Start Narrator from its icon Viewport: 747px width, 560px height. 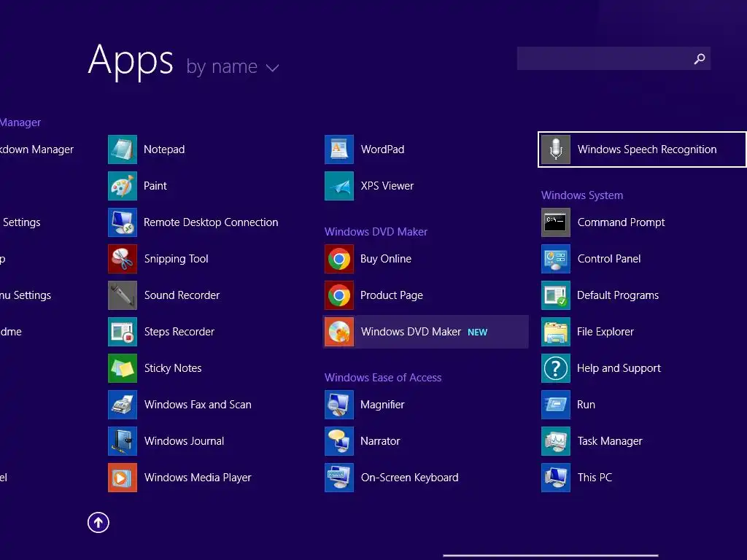click(x=339, y=441)
